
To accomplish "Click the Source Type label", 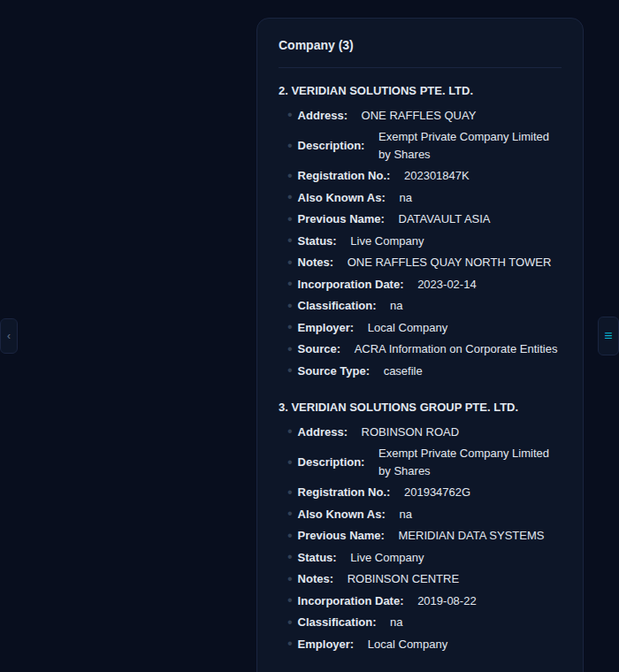I will (333, 371).
